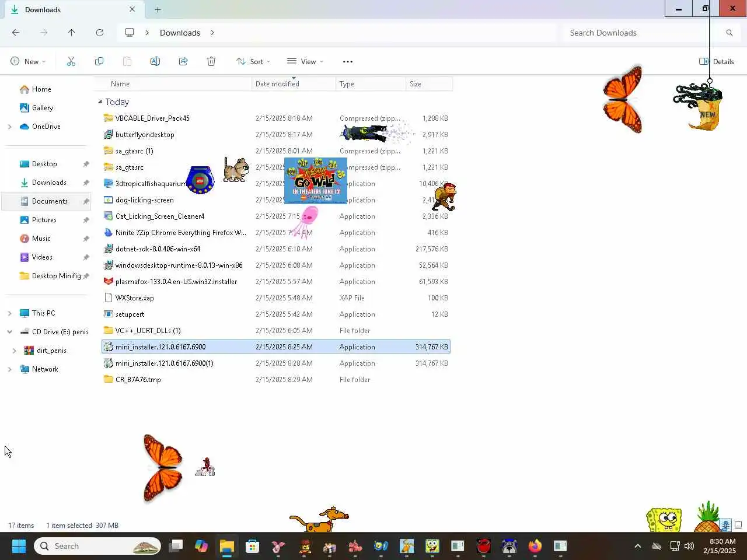This screenshot has height=560, width=747.
Task: Close the Downloads tab
Action: pyautogui.click(x=132, y=9)
